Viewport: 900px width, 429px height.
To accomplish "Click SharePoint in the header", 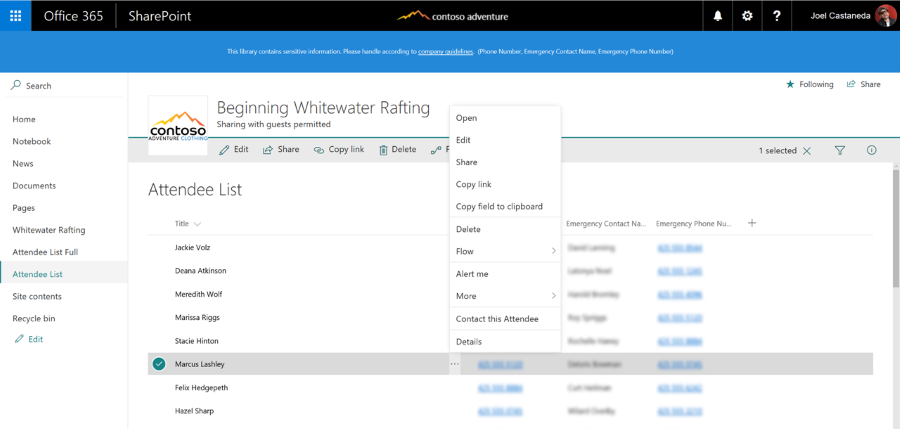I will [160, 16].
